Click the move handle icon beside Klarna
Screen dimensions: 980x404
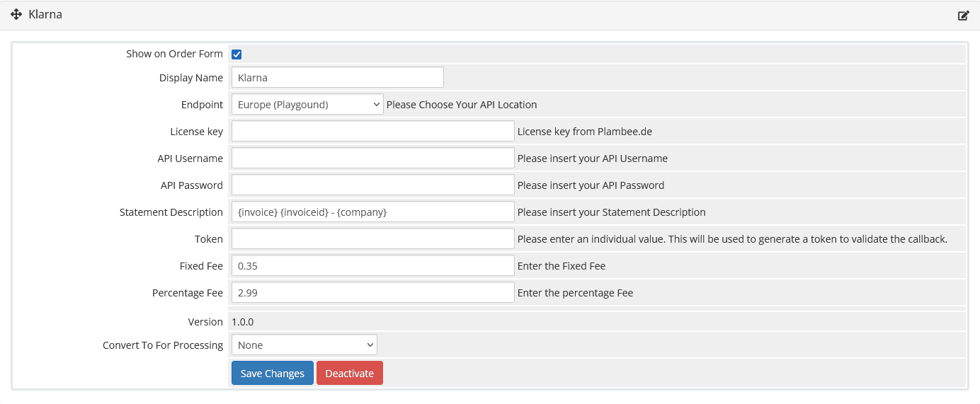pyautogui.click(x=17, y=15)
